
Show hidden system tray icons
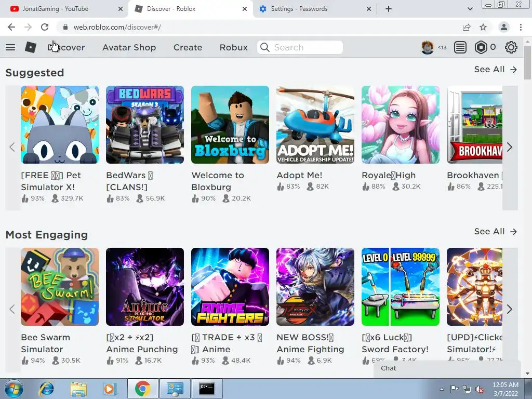tap(442, 389)
